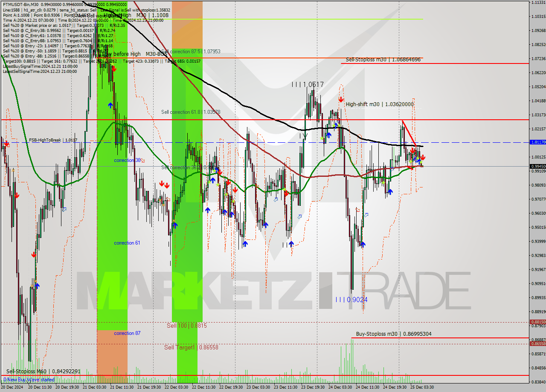This screenshot has width=546, height=392.
Task: Click the '23 Dec 03:30' time axis label
Action: coord(258,388)
